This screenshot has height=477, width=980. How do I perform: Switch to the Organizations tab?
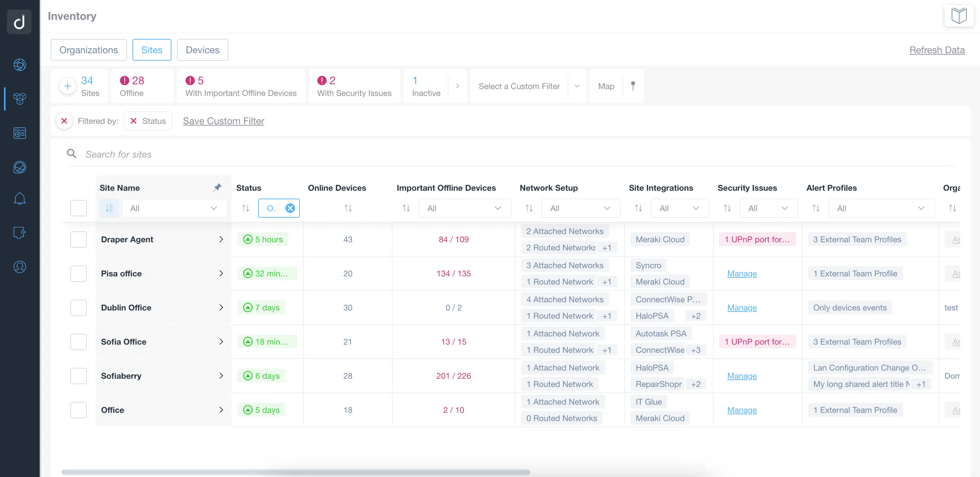click(89, 50)
